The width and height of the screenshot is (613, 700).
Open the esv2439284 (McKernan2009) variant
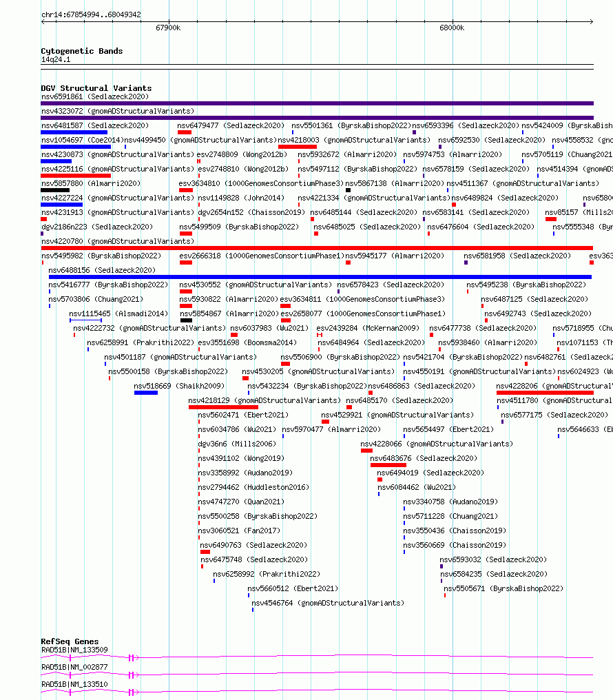pos(368,328)
